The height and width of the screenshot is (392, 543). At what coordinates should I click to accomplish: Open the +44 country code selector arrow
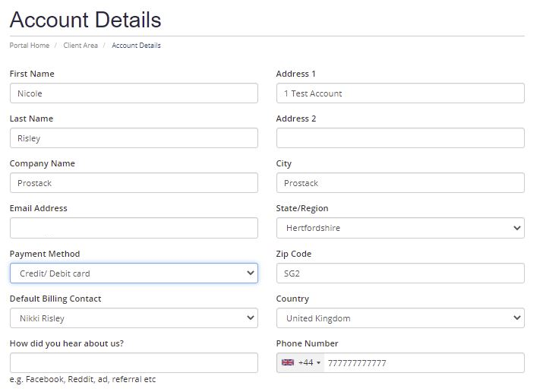pos(319,363)
